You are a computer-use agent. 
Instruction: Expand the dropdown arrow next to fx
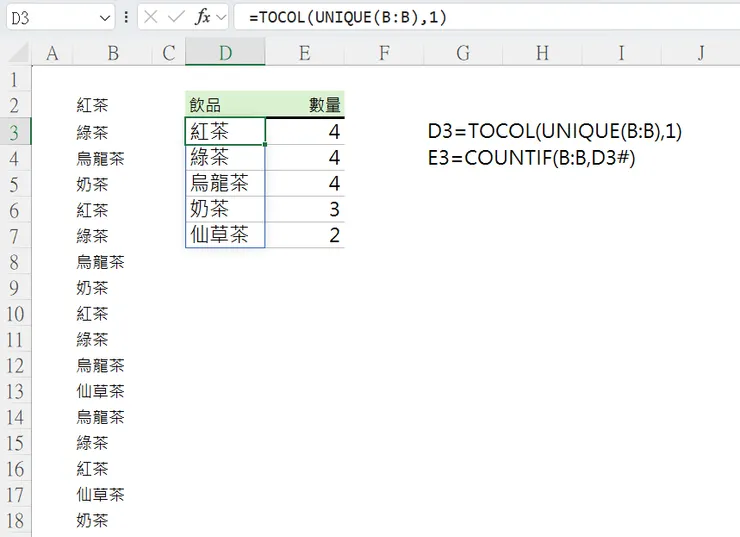click(x=220, y=18)
